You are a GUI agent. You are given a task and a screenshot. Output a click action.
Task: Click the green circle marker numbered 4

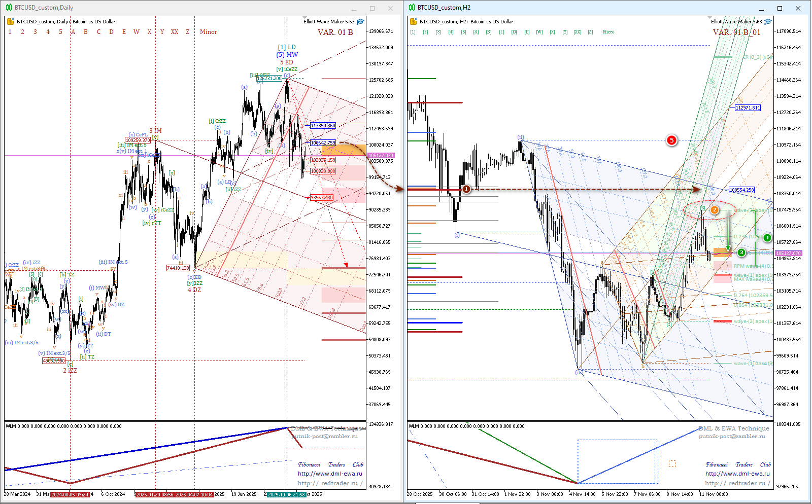pyautogui.click(x=767, y=238)
